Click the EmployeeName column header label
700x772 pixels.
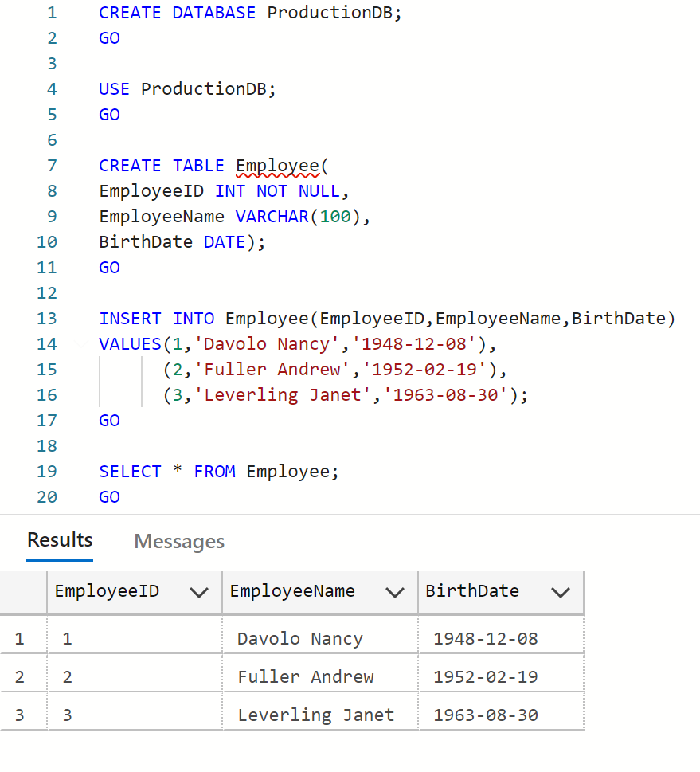292,591
